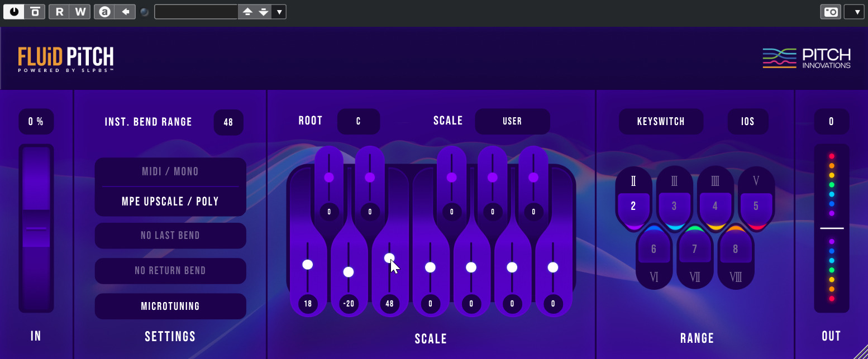Select range button 2
Image resolution: width=868 pixels, height=359 pixels.
coord(633,207)
